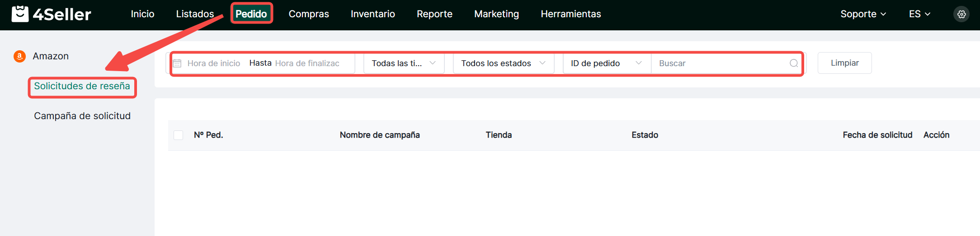Open the Todos los estados dropdown
Screen dimensions: 980x236
(503, 63)
